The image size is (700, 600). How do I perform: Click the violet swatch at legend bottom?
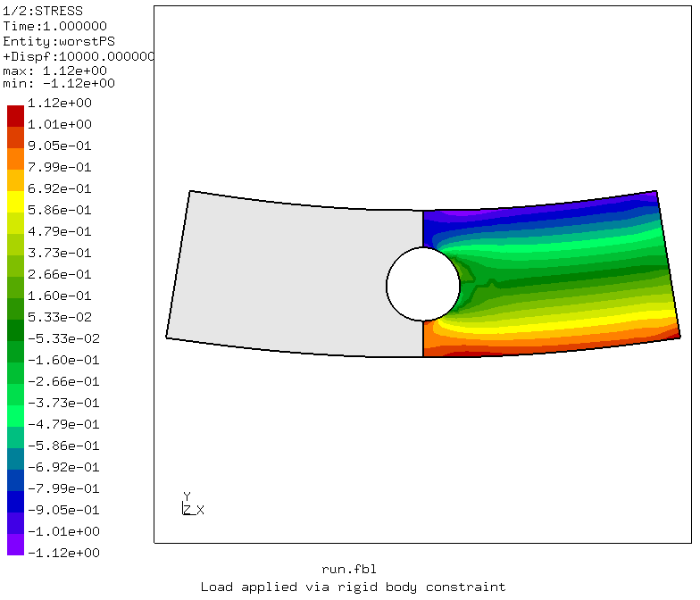[16, 545]
